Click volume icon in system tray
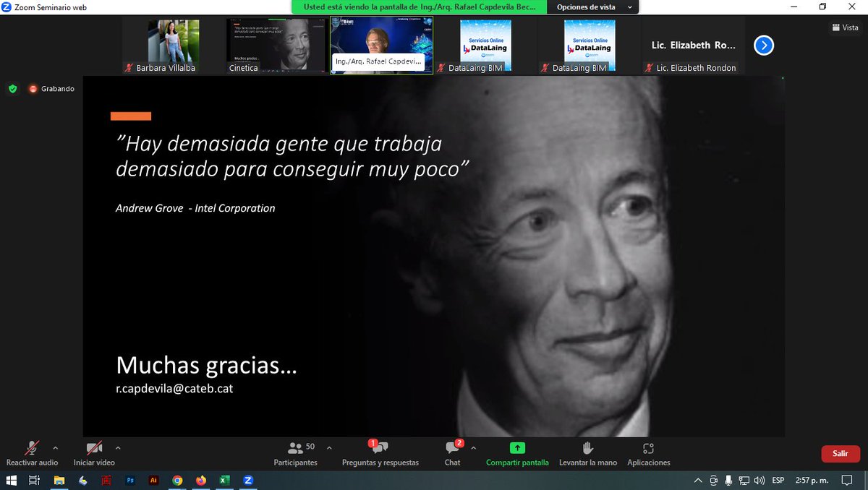Image resolution: width=868 pixels, height=490 pixels. pos(759,480)
